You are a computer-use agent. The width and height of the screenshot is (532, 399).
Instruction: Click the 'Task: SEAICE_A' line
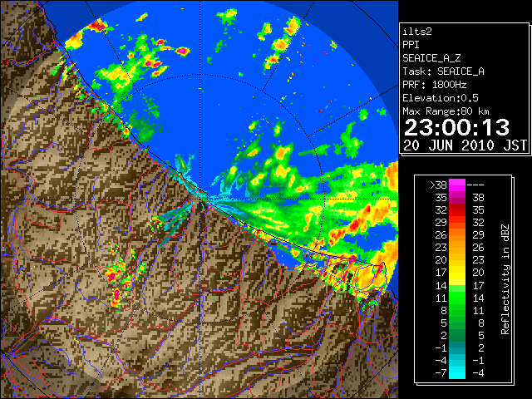click(443, 71)
